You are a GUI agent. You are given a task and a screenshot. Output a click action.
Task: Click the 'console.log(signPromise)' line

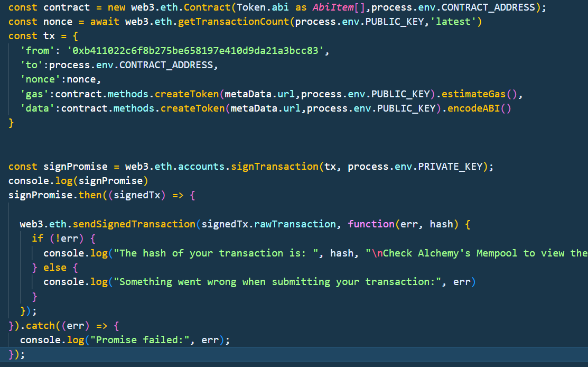[x=78, y=181]
